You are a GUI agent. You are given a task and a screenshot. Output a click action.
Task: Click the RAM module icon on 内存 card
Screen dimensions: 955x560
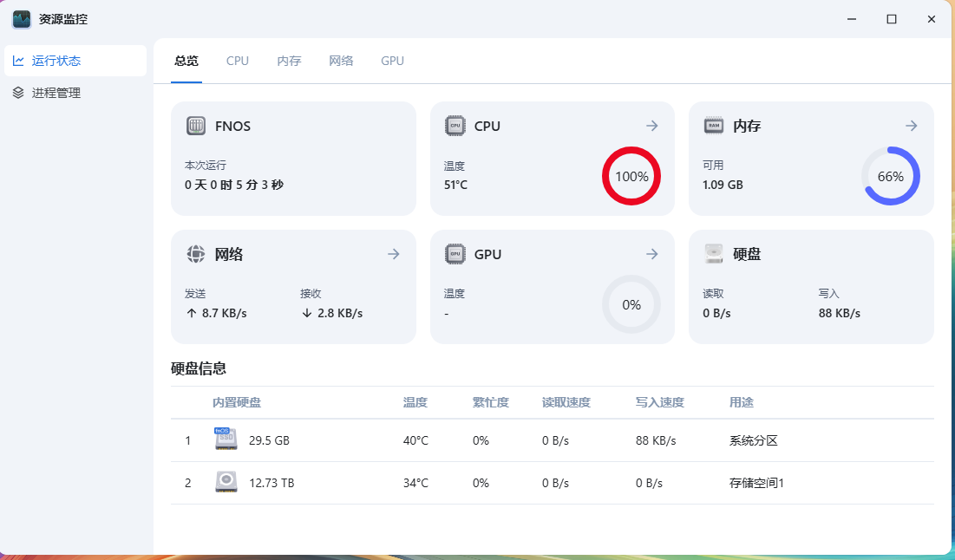click(x=714, y=126)
